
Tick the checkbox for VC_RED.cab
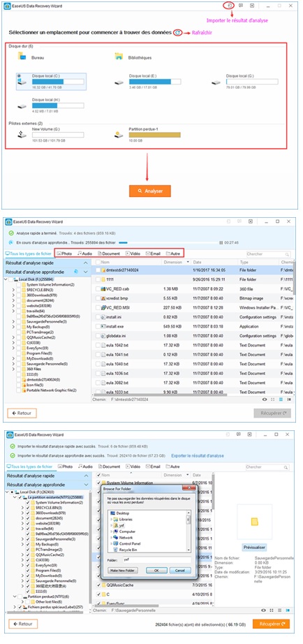(x=98, y=288)
